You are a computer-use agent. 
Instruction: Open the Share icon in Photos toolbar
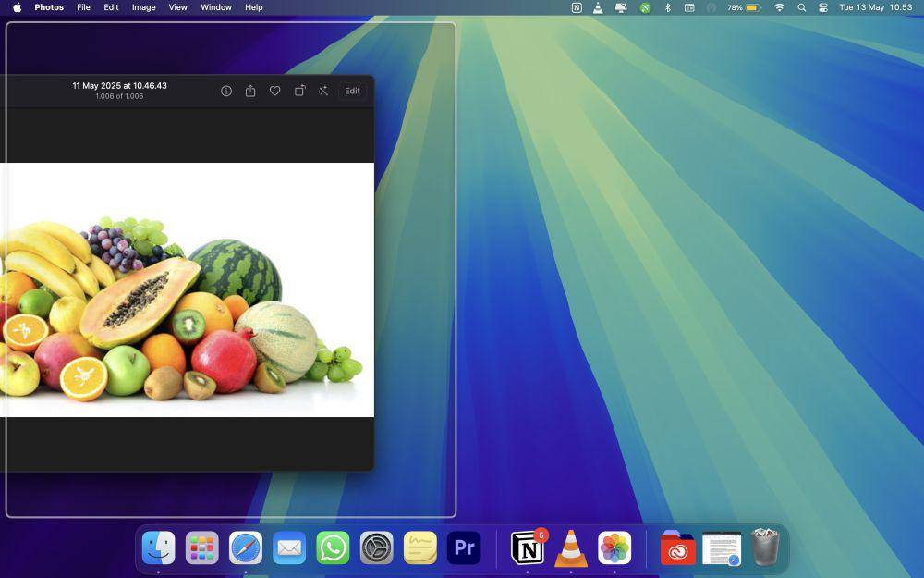click(250, 91)
